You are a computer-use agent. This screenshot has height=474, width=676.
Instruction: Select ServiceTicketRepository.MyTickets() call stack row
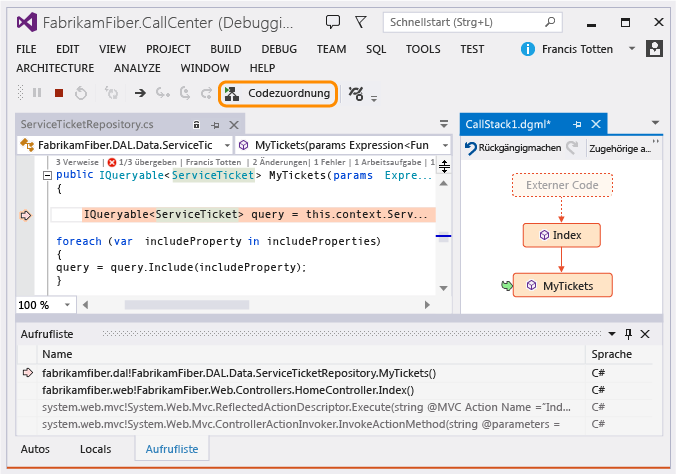point(335,373)
